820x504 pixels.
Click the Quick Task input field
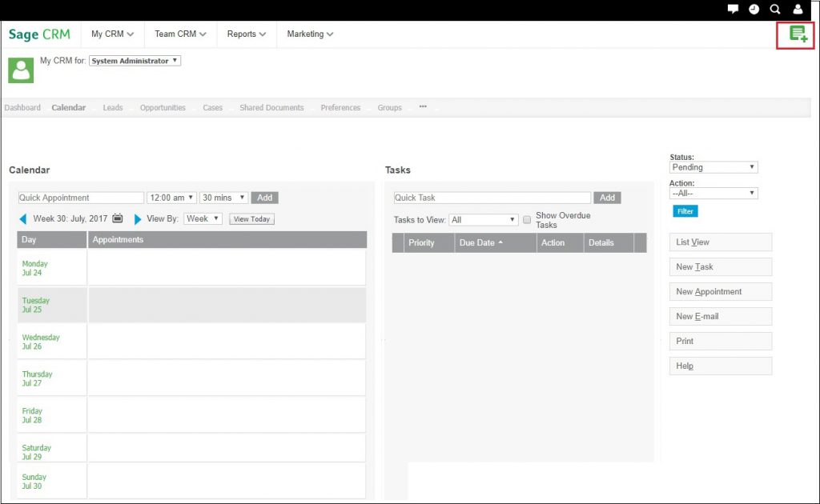pyautogui.click(x=492, y=198)
